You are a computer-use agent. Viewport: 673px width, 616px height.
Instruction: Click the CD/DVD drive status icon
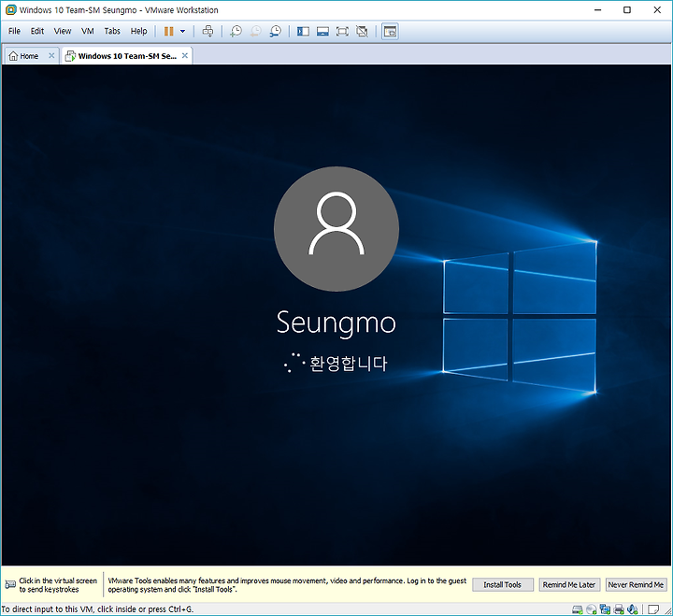pyautogui.click(x=592, y=609)
